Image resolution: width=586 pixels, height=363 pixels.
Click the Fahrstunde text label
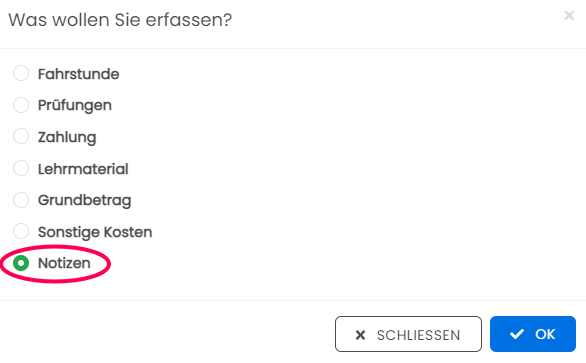pos(78,74)
